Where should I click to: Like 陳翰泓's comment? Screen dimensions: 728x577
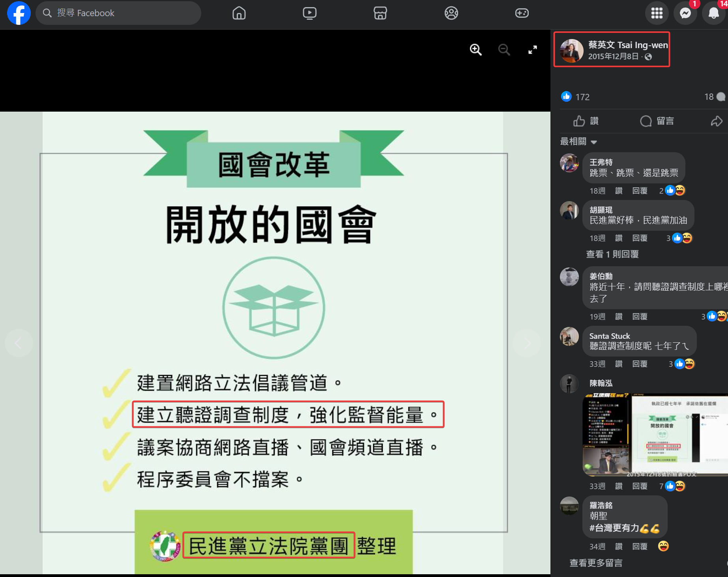tap(619, 486)
